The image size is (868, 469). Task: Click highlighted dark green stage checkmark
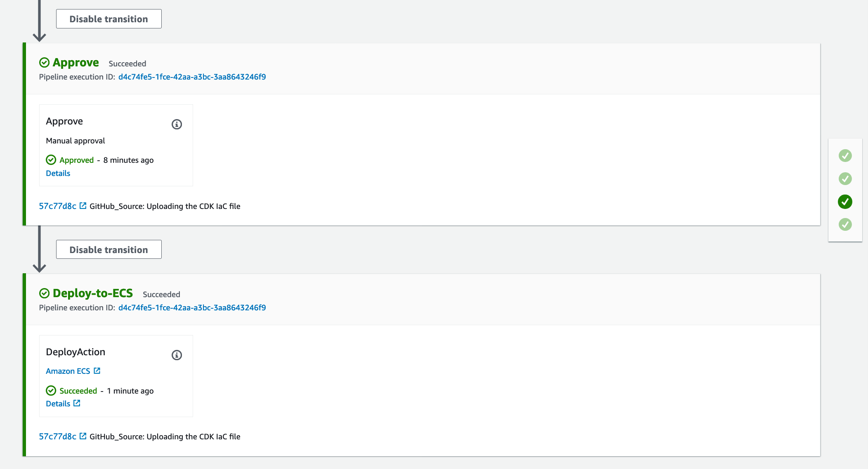pos(845,202)
